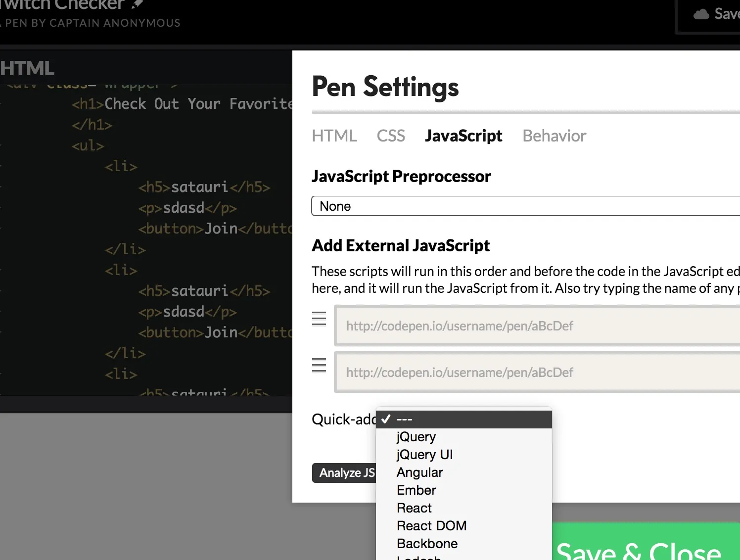Select the JavaScript settings tab

(x=463, y=136)
